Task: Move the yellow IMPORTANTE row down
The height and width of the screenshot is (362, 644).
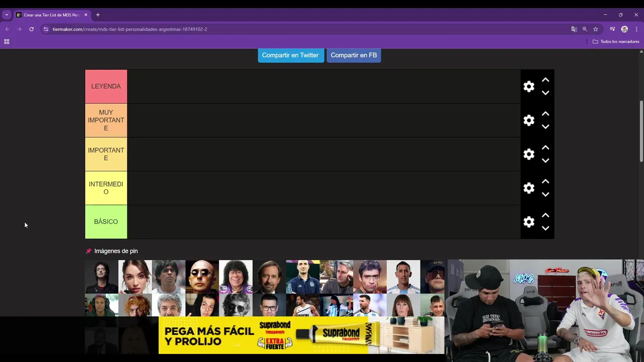Action: coord(545,160)
